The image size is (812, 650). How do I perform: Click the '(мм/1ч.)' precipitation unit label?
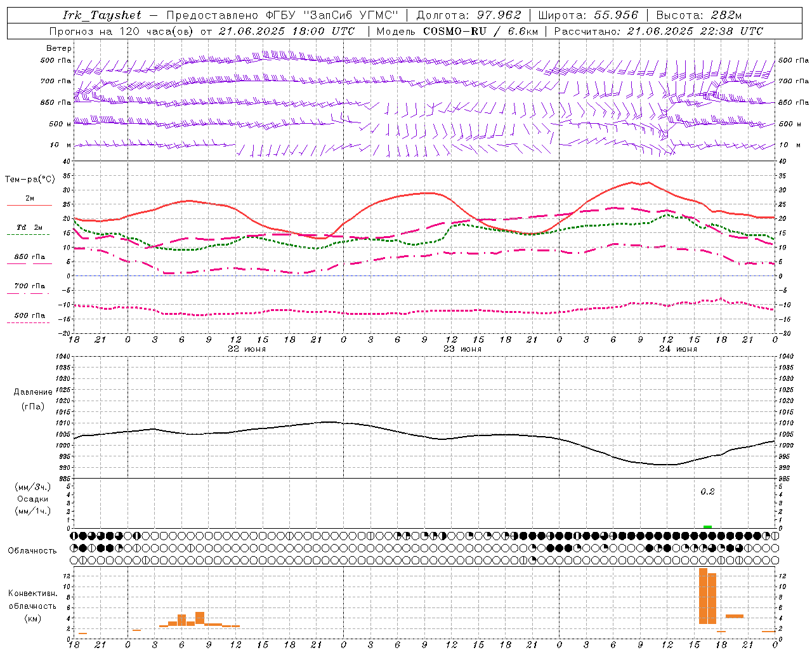pyautogui.click(x=32, y=511)
